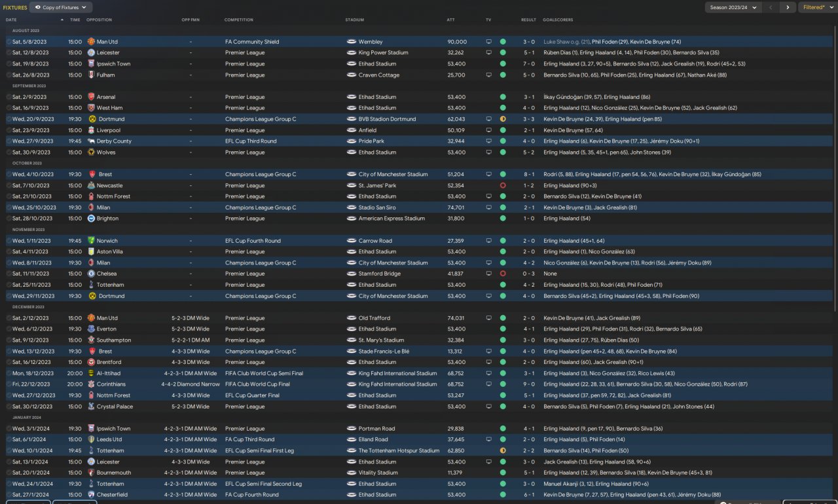Click the Crystal Palace club badge
The width and height of the screenshot is (838, 504).
point(91,406)
